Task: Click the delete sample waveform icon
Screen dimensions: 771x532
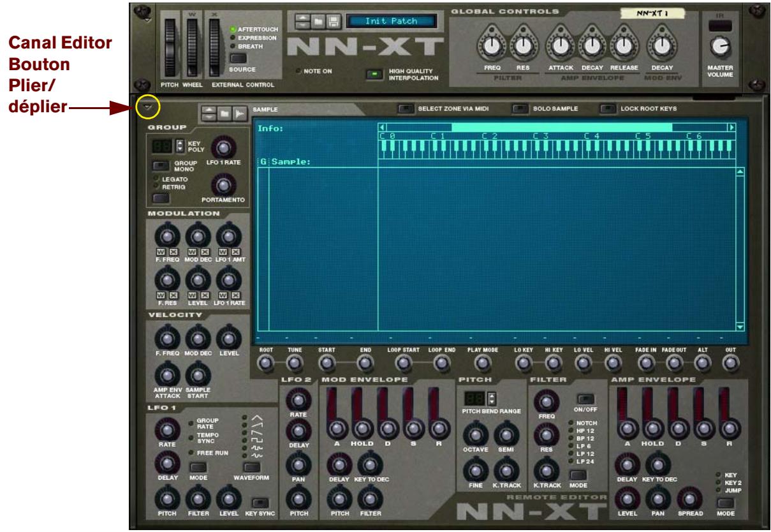Action: 240,115
